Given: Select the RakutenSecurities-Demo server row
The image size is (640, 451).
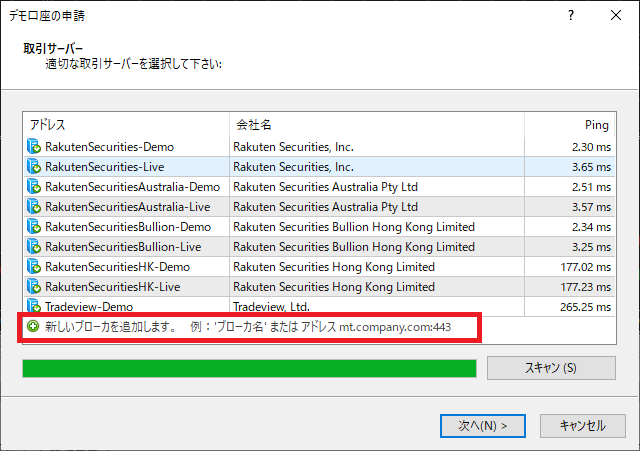Looking at the screenshot, I should tap(319, 147).
